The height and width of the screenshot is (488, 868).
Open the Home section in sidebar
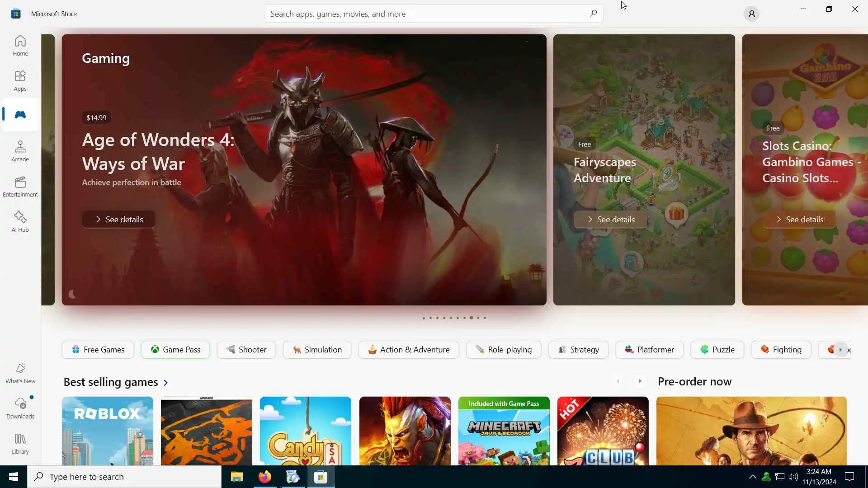coord(20,45)
